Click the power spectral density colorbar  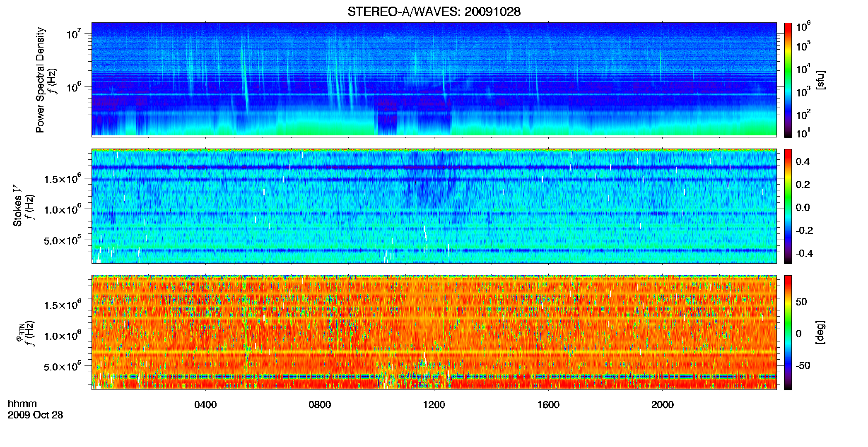(x=788, y=80)
